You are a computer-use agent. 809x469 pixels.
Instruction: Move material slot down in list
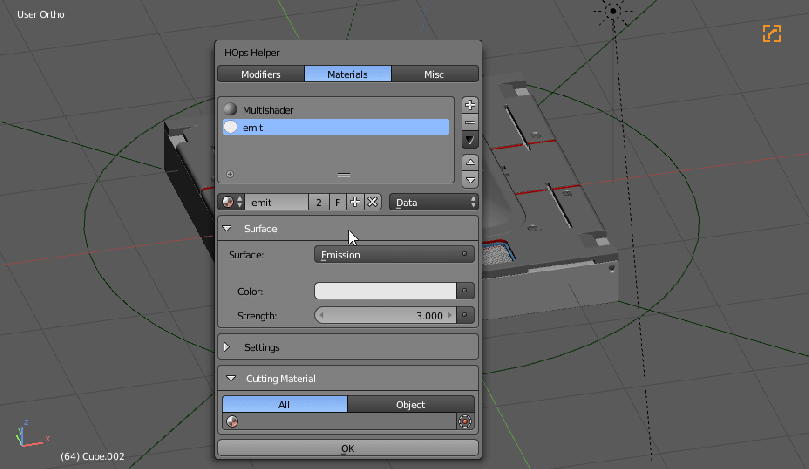click(470, 179)
